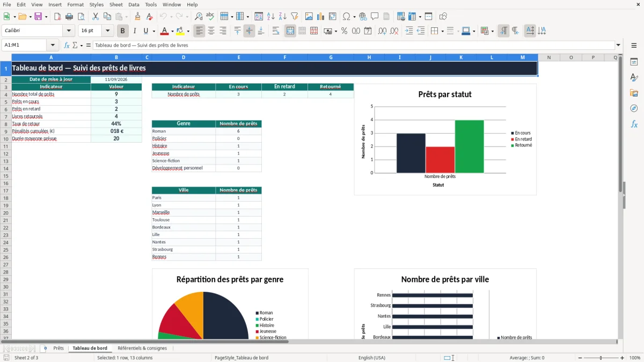Screen dimensions: 644x362
Task: Add a decimal place
Action: (383, 31)
